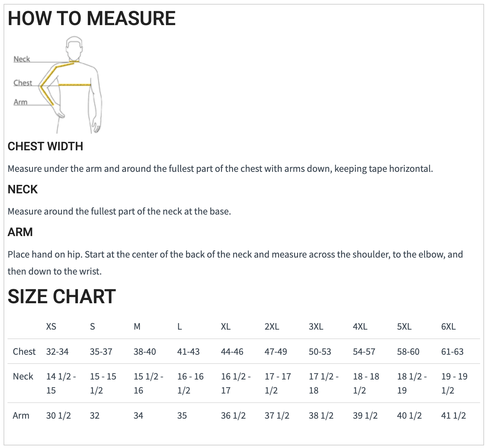Click the 6XL column header

448,326
